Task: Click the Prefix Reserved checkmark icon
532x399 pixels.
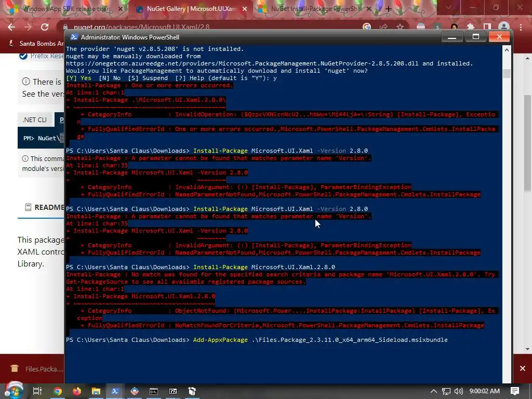Action: 23,56
